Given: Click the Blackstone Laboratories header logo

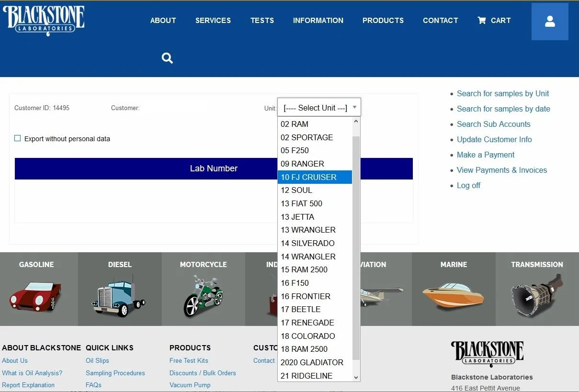Looking at the screenshot, I should coord(44,20).
